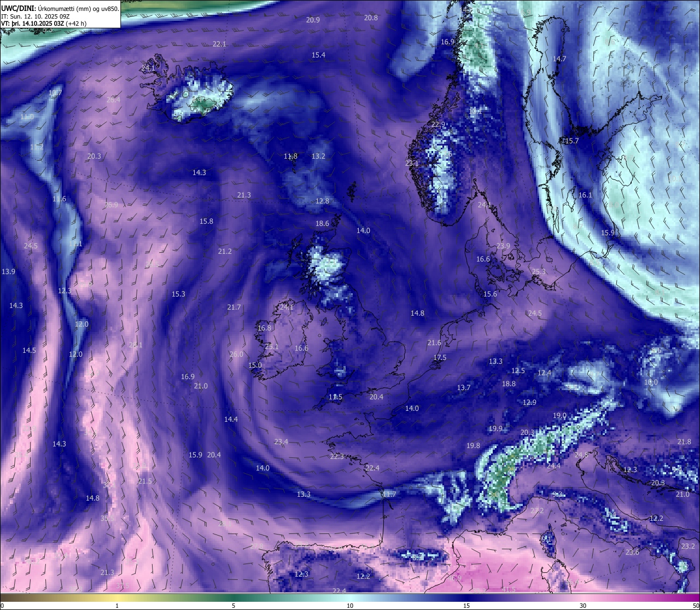Click the '1' tick on the color scale

(117, 606)
